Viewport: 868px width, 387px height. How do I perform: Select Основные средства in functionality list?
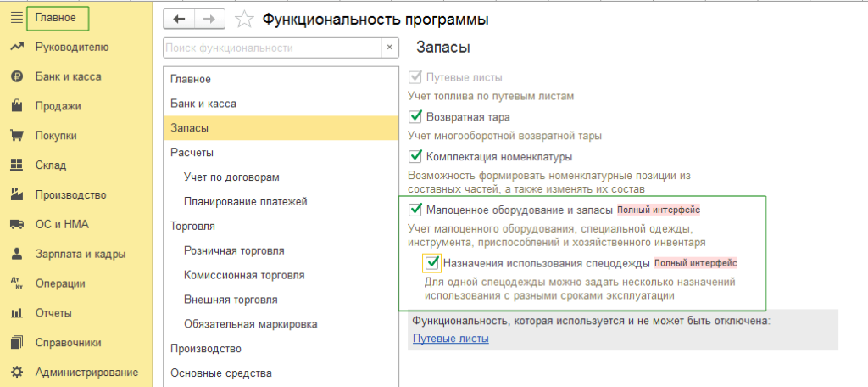pos(281,373)
